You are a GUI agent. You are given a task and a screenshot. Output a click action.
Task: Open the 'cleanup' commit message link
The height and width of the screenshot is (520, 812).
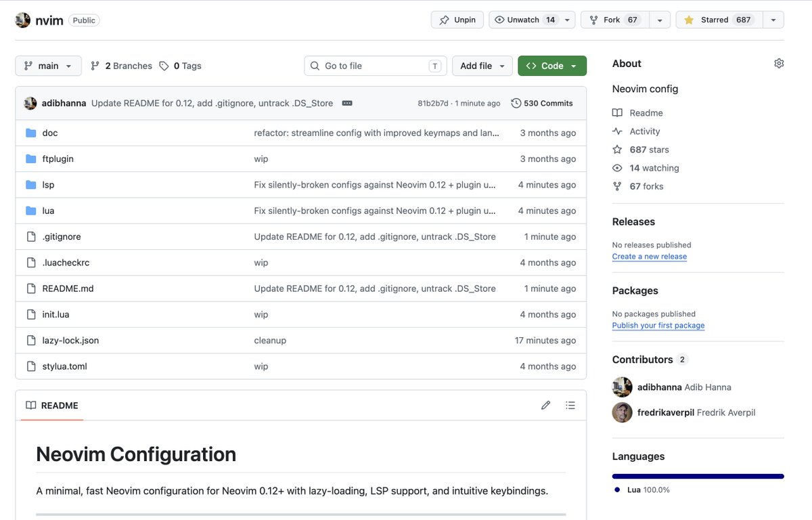point(270,341)
